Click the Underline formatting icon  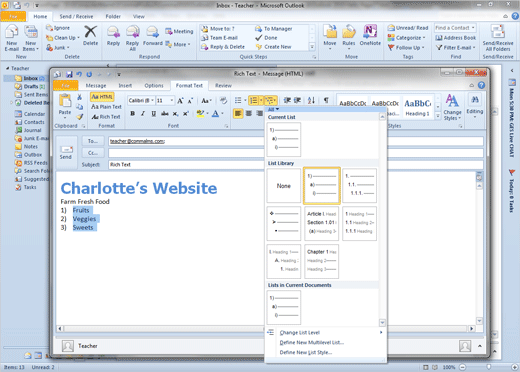(153, 114)
